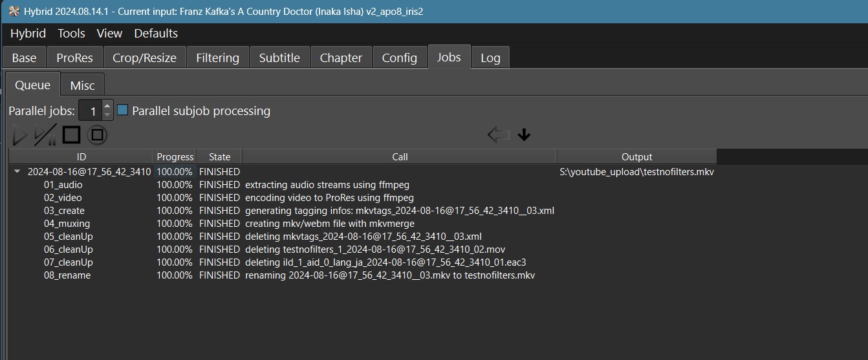868x360 pixels.
Task: Click the play/pause queue icon
Action: 45,135
